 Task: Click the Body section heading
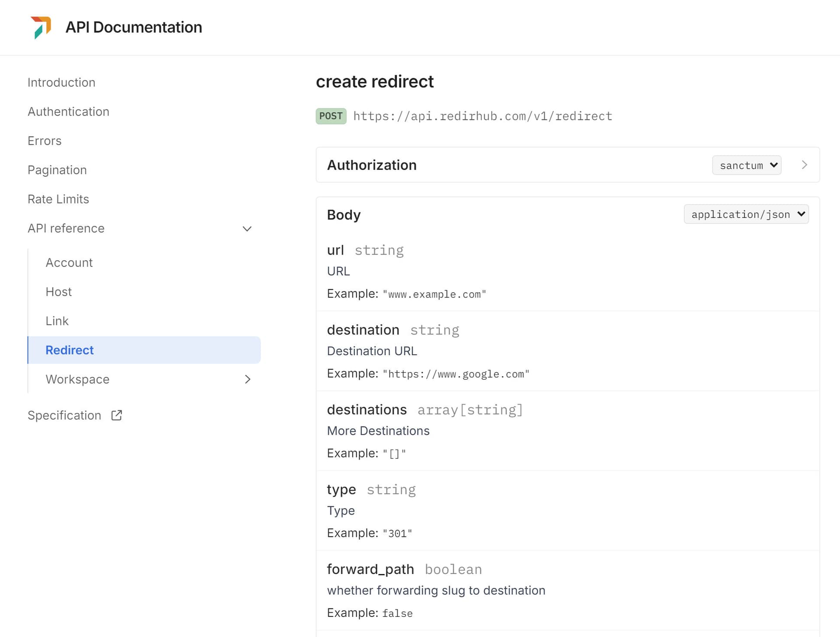(x=343, y=214)
